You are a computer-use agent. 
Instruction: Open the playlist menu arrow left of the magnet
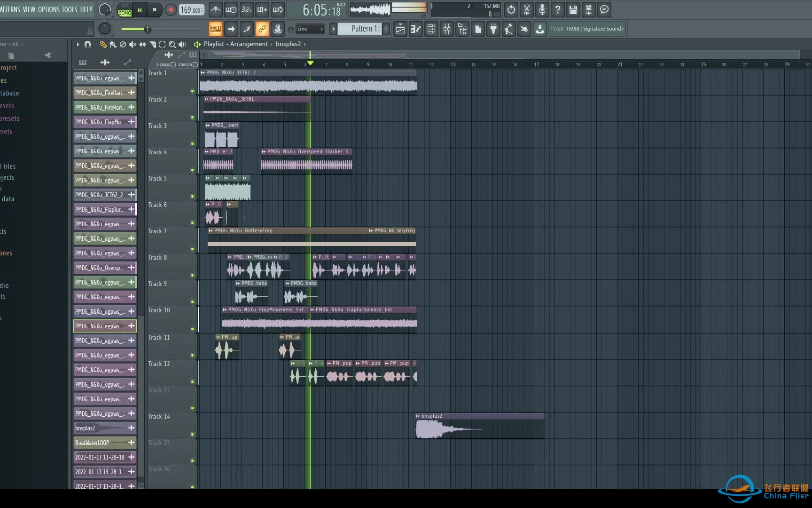[78, 44]
